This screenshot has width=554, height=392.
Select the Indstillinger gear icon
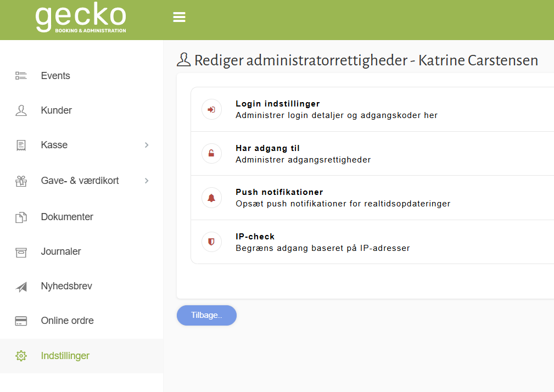tap(21, 355)
